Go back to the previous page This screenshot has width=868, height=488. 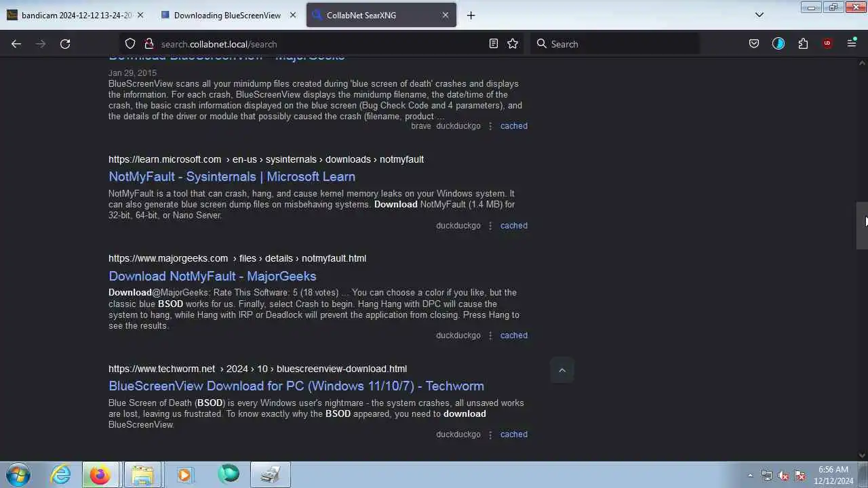point(16,43)
